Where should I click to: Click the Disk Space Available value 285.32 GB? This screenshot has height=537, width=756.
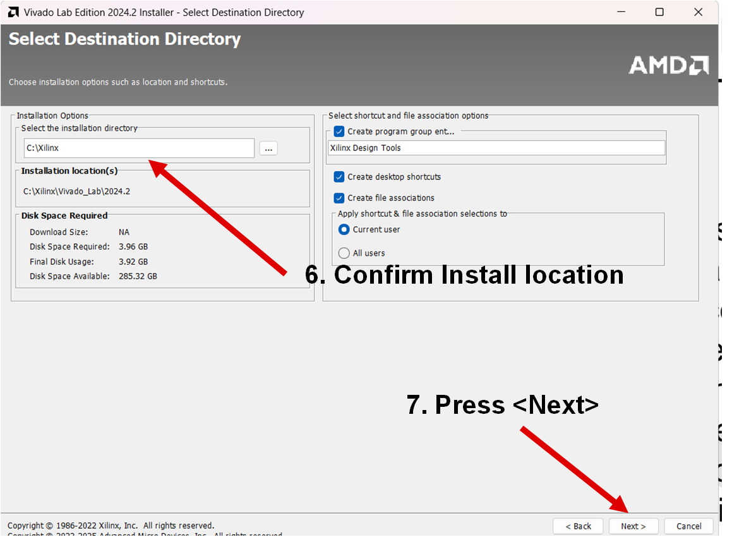click(138, 277)
